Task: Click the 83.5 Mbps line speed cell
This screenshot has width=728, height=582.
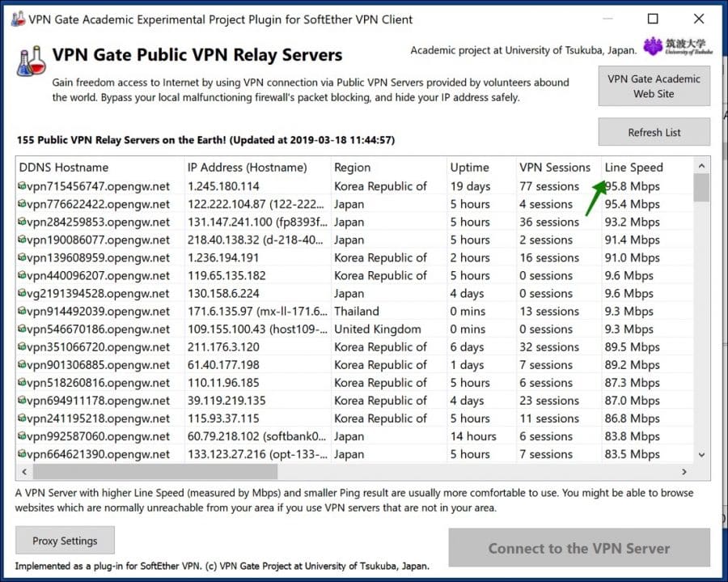Action: [632, 454]
